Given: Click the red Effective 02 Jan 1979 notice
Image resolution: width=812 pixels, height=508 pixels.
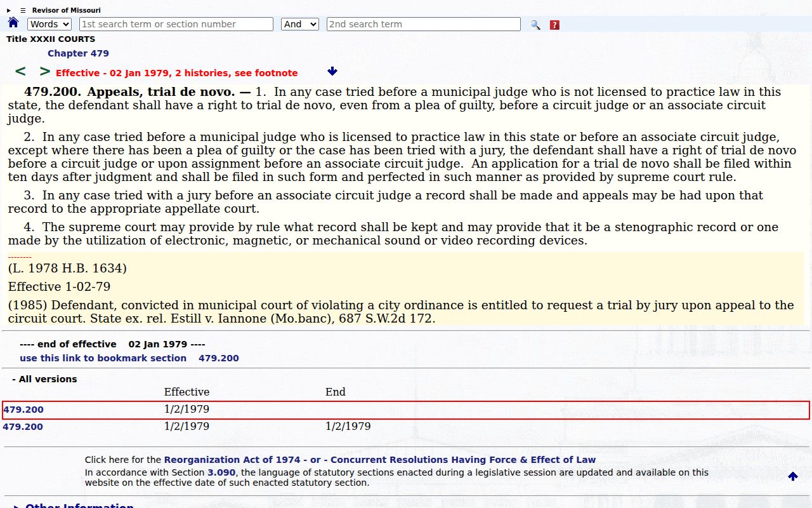Looking at the screenshot, I should (176, 73).
